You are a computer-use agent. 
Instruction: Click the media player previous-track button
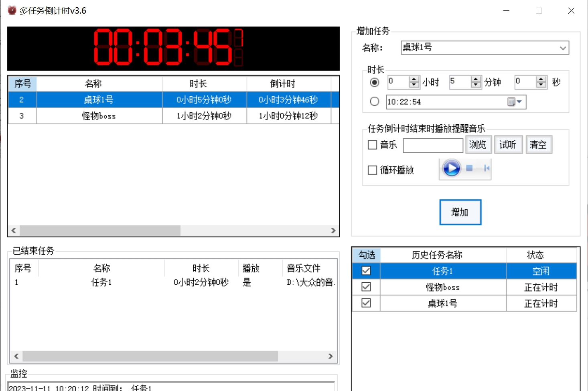(487, 168)
